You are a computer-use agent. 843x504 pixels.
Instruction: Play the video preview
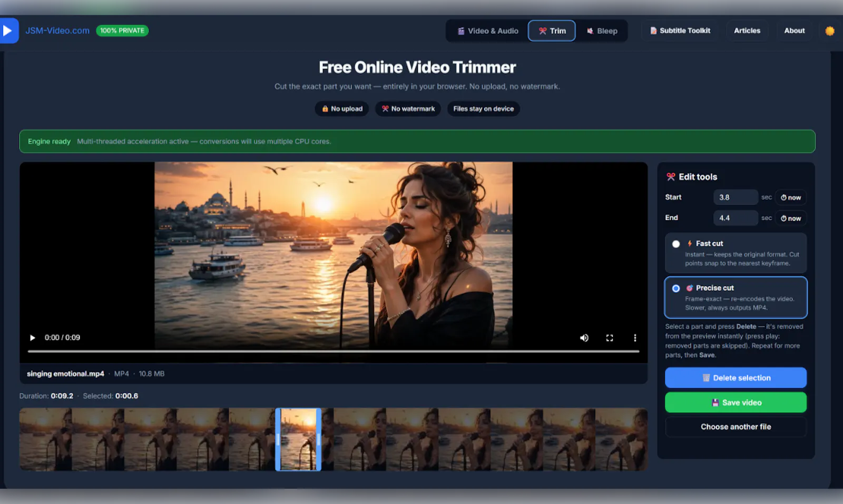pos(32,338)
